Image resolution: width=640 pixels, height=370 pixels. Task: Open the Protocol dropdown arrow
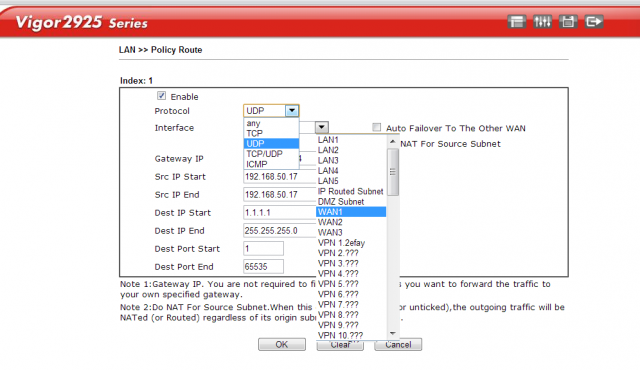pos(292,111)
